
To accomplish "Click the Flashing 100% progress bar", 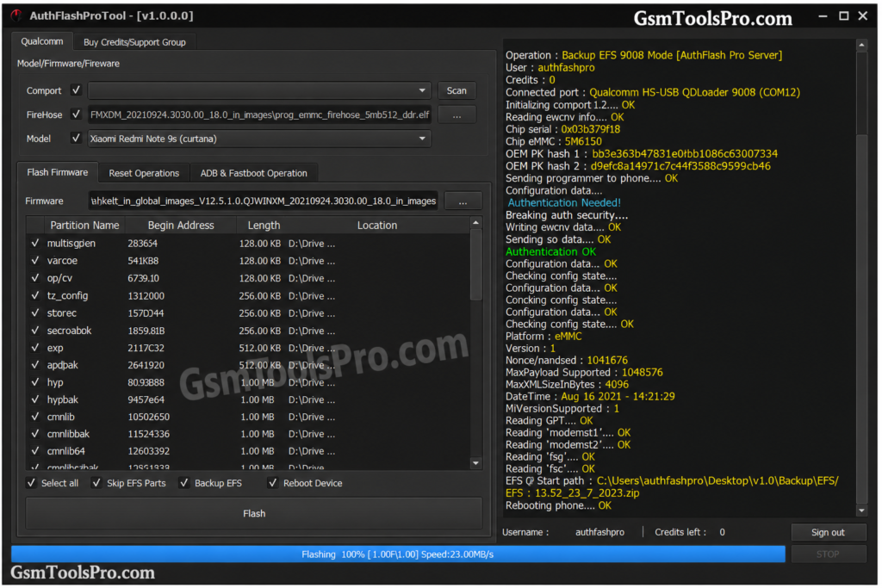I will coord(398,554).
